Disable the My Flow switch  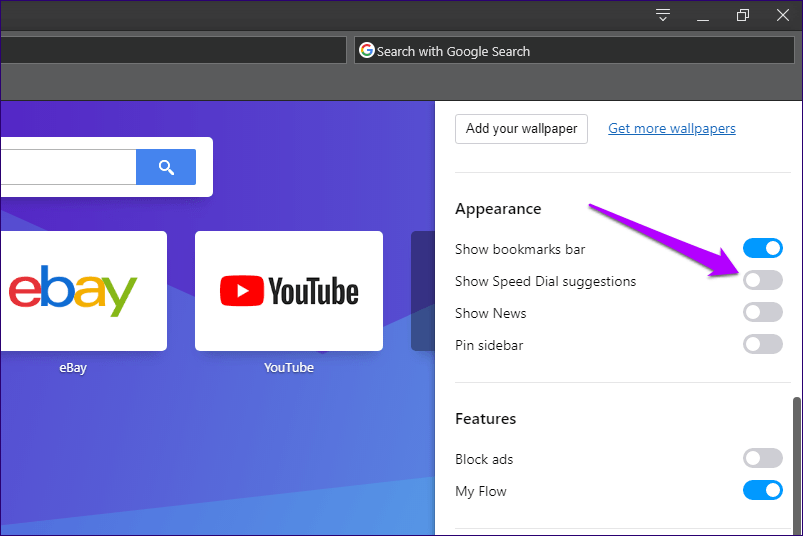tap(763, 490)
